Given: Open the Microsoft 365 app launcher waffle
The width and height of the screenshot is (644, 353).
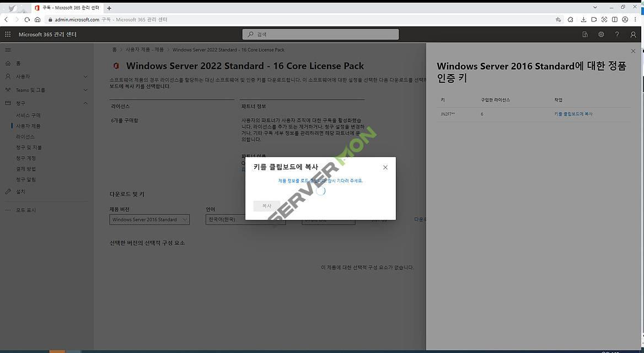Looking at the screenshot, I should click(8, 35).
